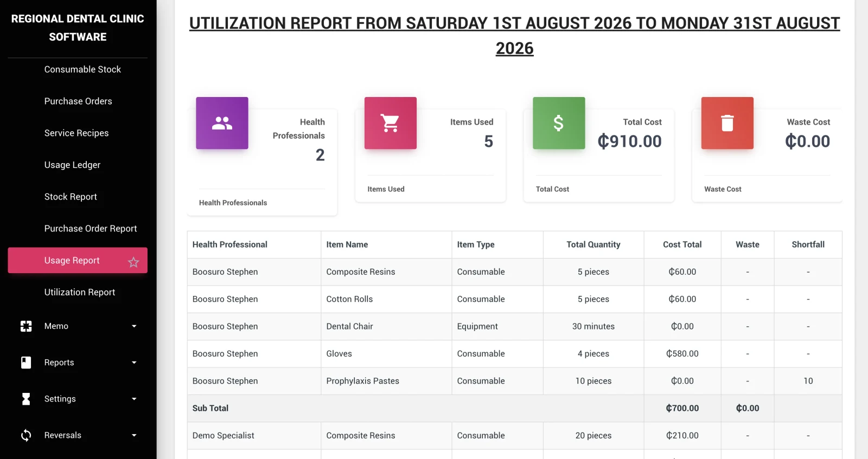Image resolution: width=868 pixels, height=459 pixels.
Task: Click the red trash Waste Cost icon
Action: [x=727, y=123]
